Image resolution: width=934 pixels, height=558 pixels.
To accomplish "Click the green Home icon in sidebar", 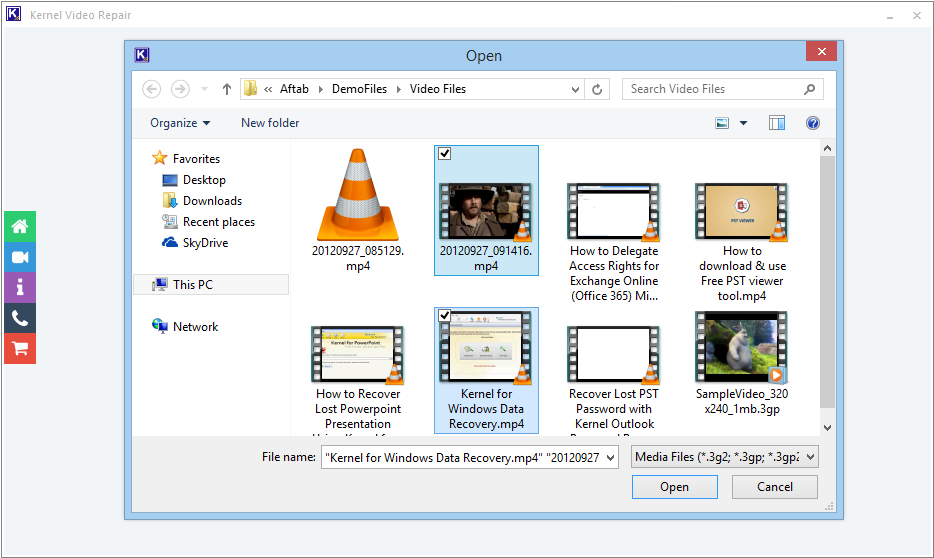I will pos(19,227).
